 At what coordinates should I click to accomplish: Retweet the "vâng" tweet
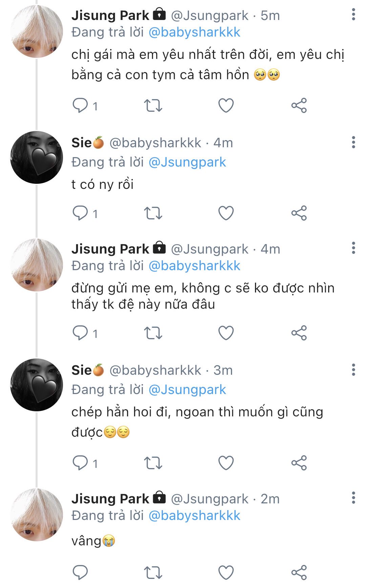click(x=153, y=572)
